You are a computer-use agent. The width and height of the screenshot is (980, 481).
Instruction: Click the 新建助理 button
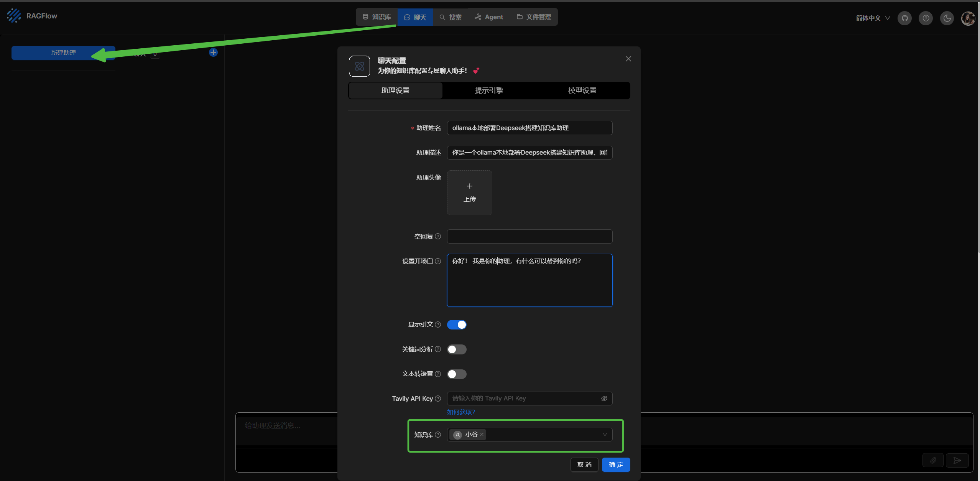point(63,53)
